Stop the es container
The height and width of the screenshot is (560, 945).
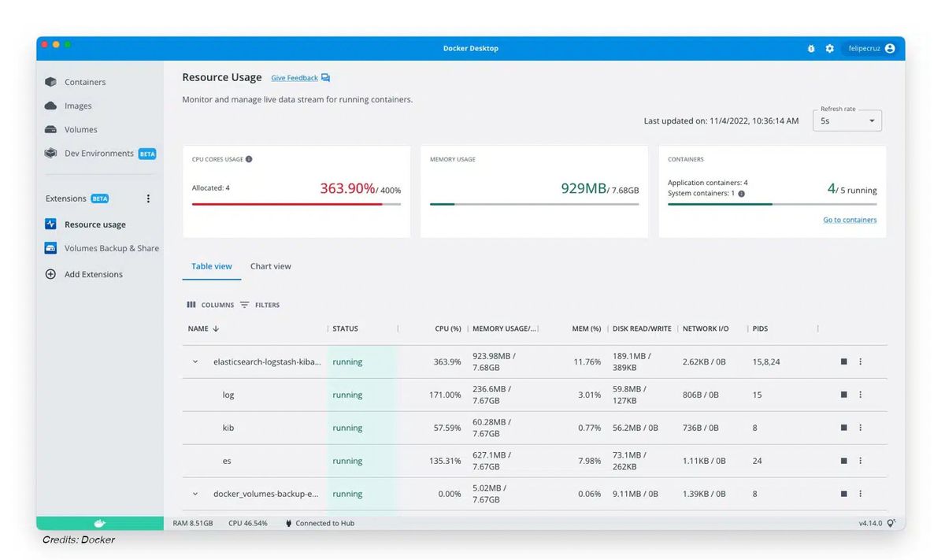pos(843,461)
